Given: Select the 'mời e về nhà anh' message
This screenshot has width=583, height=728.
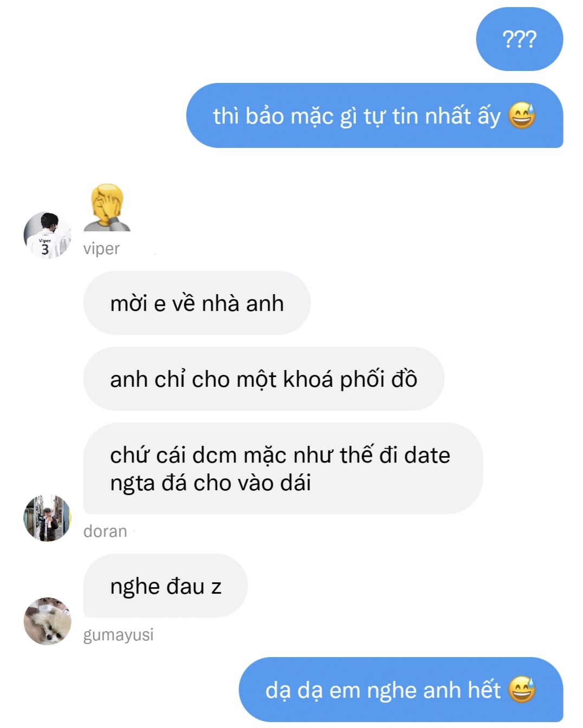Looking at the screenshot, I should [x=197, y=303].
